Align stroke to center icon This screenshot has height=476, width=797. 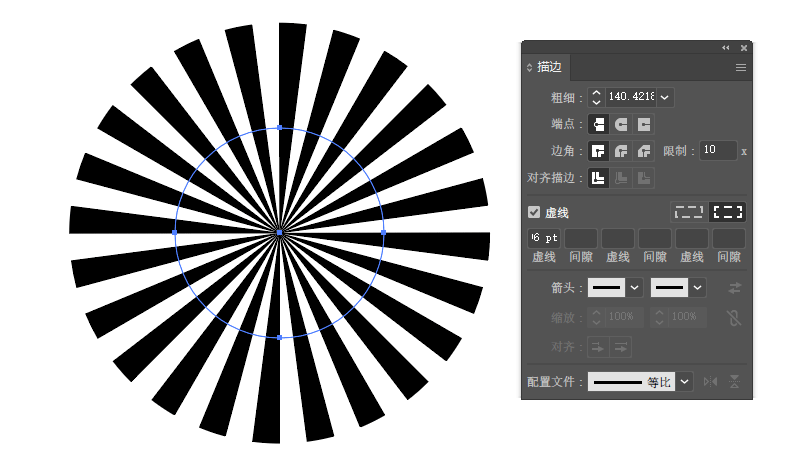click(598, 178)
